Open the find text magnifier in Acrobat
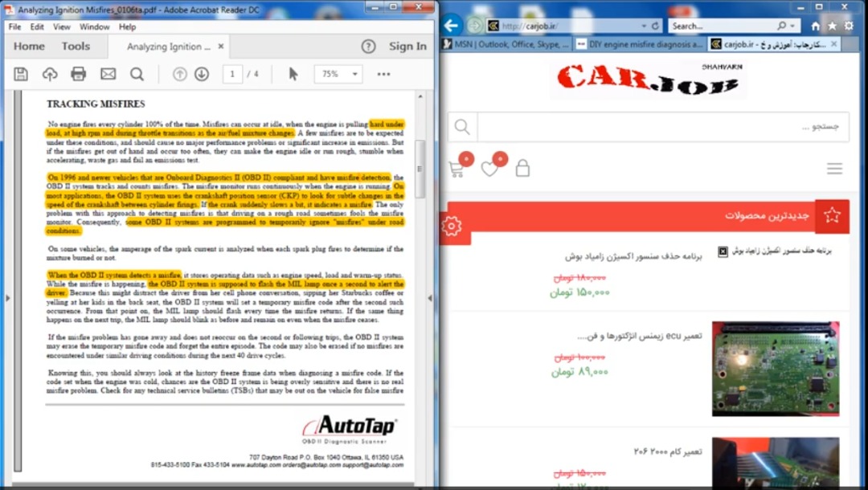868x490 pixels. click(137, 74)
